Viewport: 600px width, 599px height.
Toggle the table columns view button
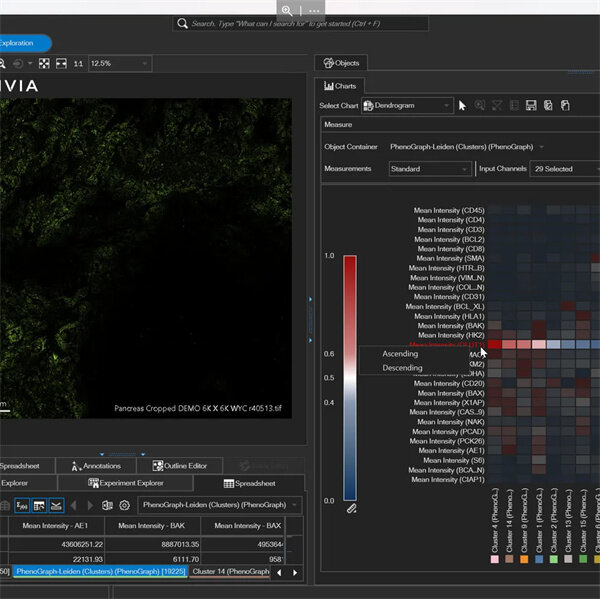(38, 506)
